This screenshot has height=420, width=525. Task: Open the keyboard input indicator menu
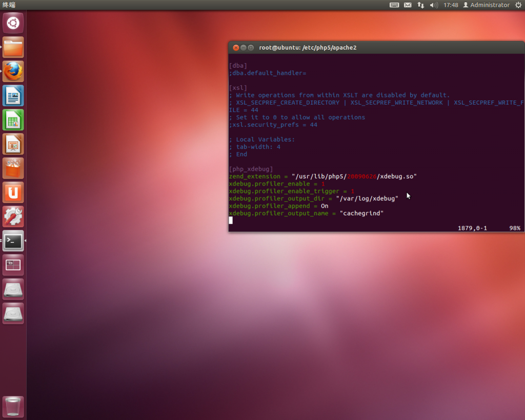[x=394, y=5]
